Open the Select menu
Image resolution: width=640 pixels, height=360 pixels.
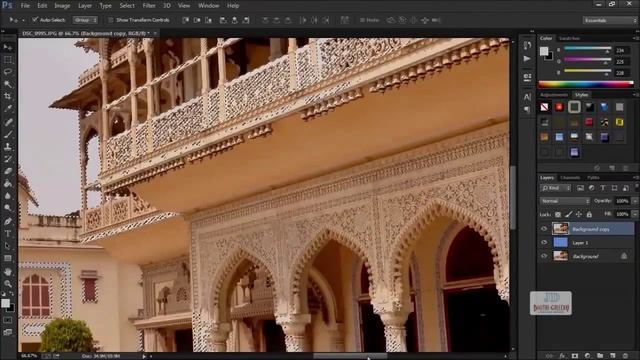127,6
